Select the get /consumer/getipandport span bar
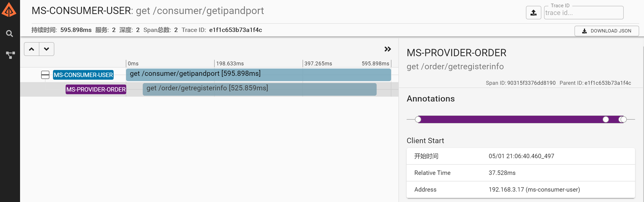Image resolution: width=644 pixels, height=202 pixels. (x=259, y=75)
